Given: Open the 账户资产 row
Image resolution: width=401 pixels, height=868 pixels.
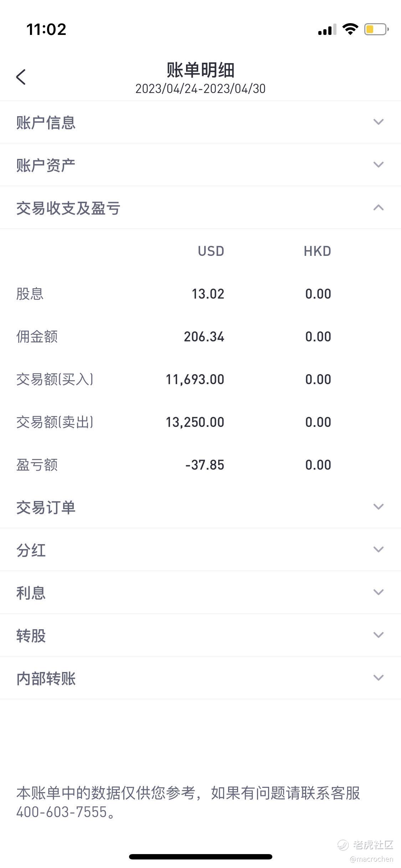Looking at the screenshot, I should (200, 165).
